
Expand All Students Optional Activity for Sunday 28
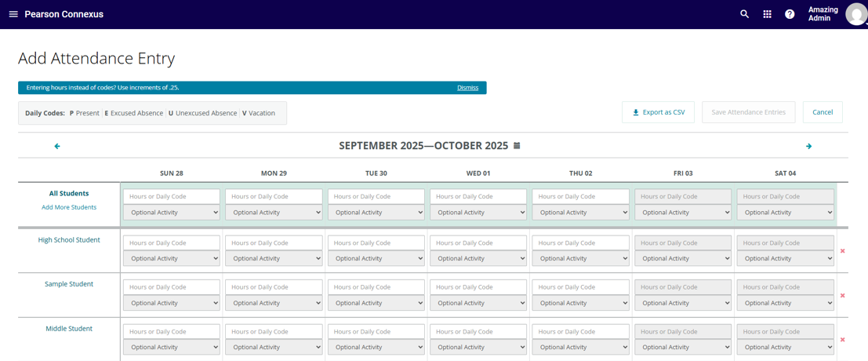coord(171,213)
